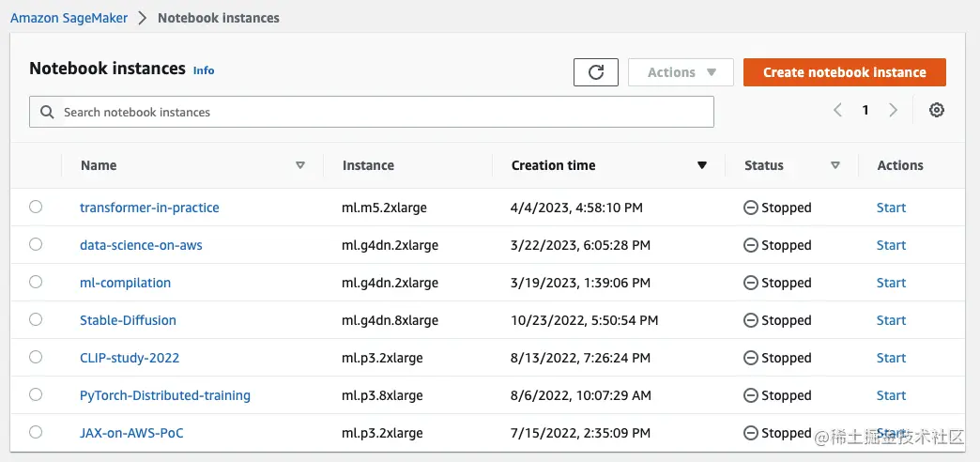Open the Actions dropdown menu

coord(681,72)
